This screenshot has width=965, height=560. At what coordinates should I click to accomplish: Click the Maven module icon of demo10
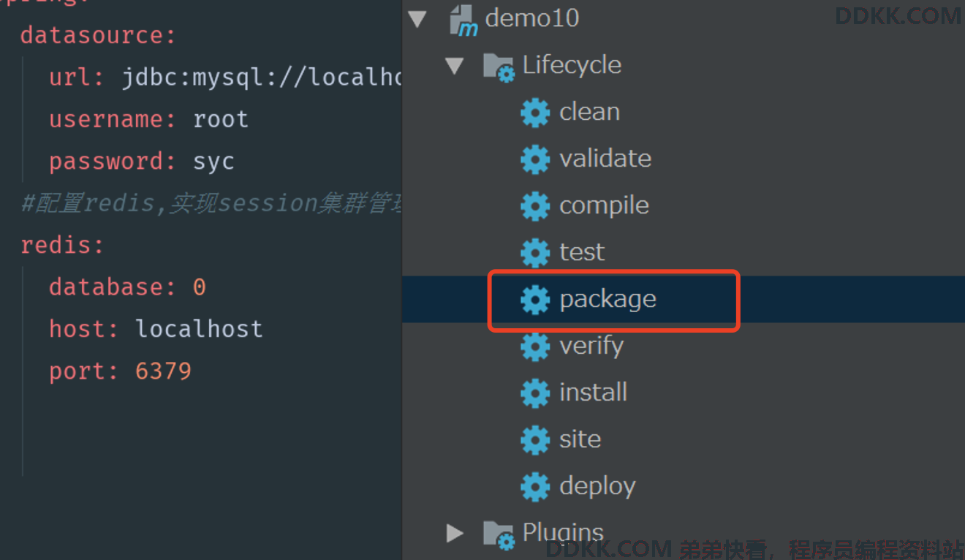coord(463,20)
